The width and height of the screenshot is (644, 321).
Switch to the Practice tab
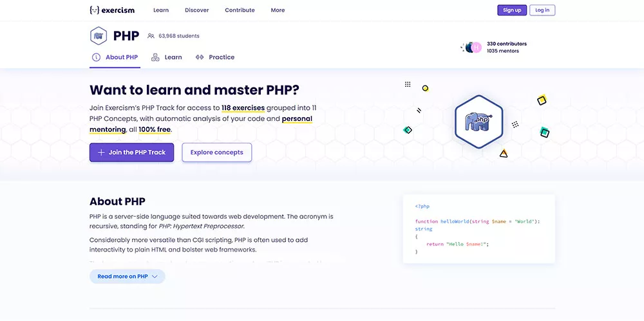click(215, 57)
